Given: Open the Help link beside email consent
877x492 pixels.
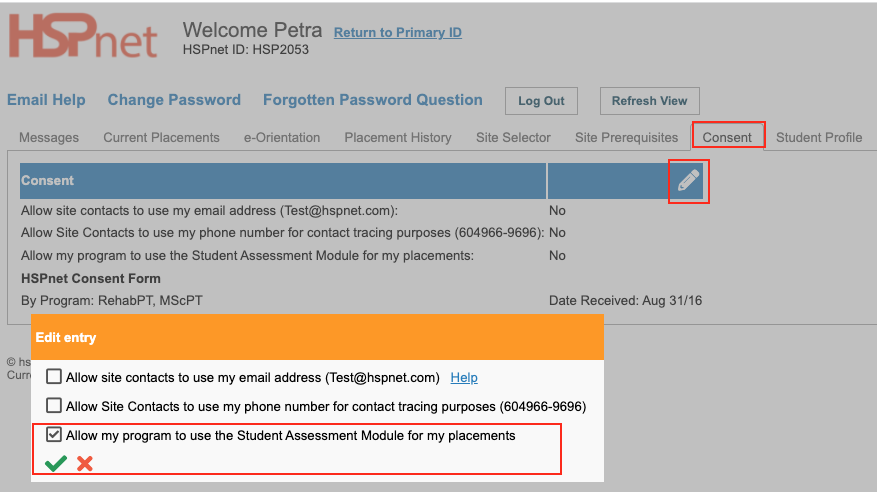Looking at the screenshot, I should (464, 377).
